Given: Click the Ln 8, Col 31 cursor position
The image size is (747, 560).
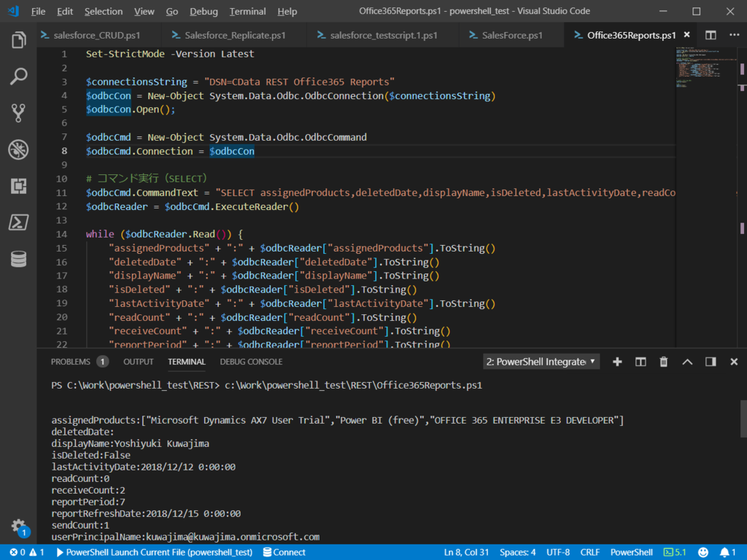Looking at the screenshot, I should pos(466,553).
